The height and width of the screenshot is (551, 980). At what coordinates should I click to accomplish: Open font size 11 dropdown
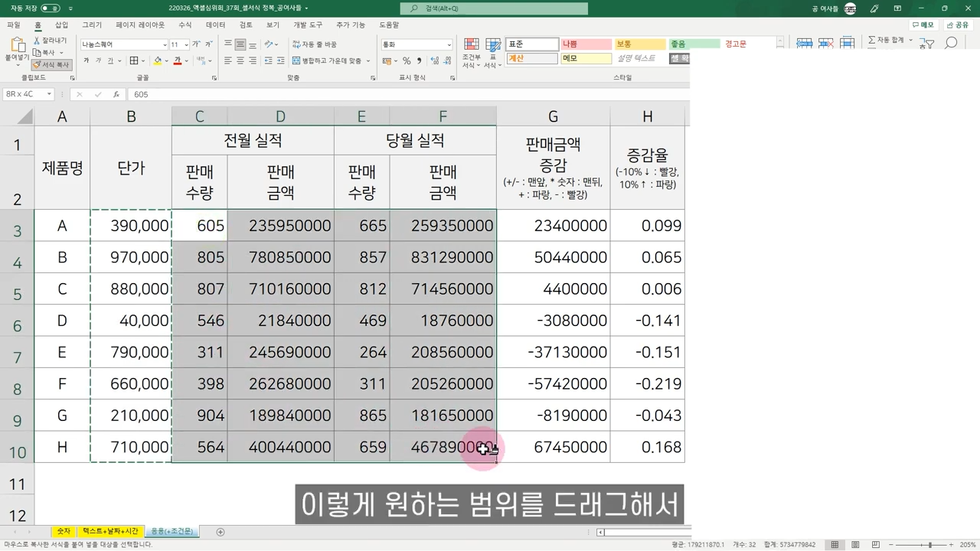coord(186,44)
